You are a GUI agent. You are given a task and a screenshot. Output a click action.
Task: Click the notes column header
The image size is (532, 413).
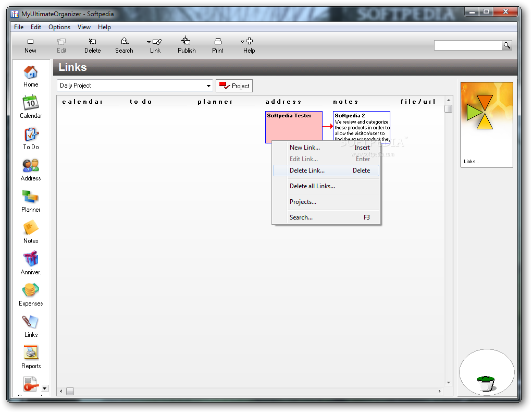345,102
